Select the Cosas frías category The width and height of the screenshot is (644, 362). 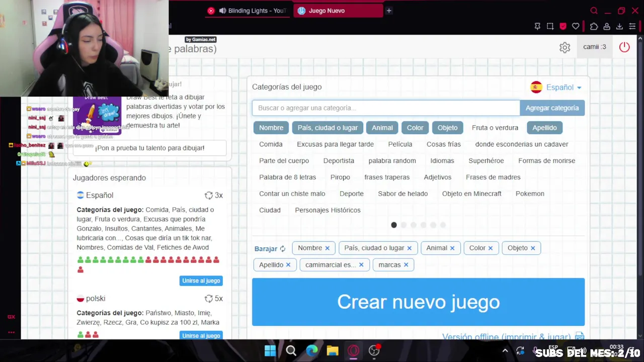[x=443, y=144]
